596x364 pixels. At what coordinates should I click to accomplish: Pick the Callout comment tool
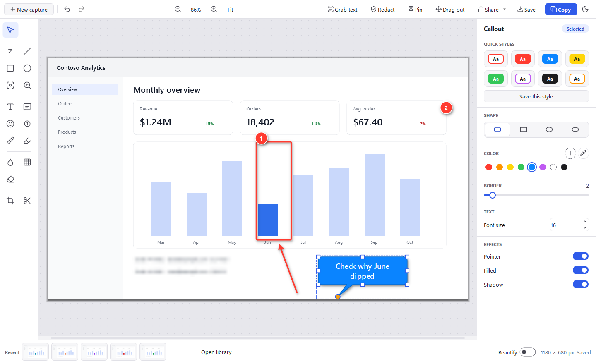pos(27,107)
